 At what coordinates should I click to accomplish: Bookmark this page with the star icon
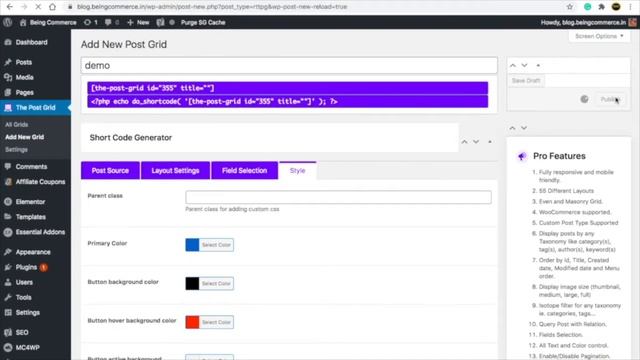(570, 7)
